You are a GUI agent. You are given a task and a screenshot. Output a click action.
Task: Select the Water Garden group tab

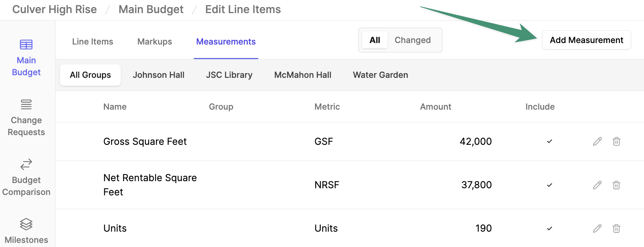tap(380, 75)
